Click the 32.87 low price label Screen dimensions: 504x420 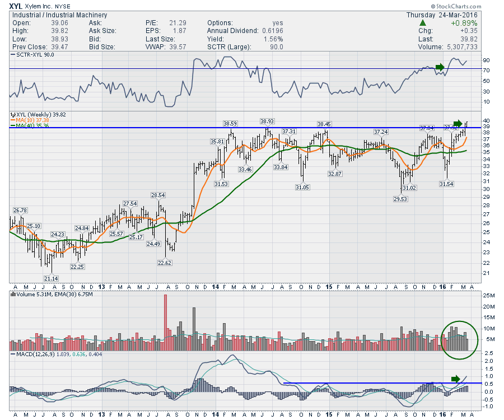coord(335,174)
